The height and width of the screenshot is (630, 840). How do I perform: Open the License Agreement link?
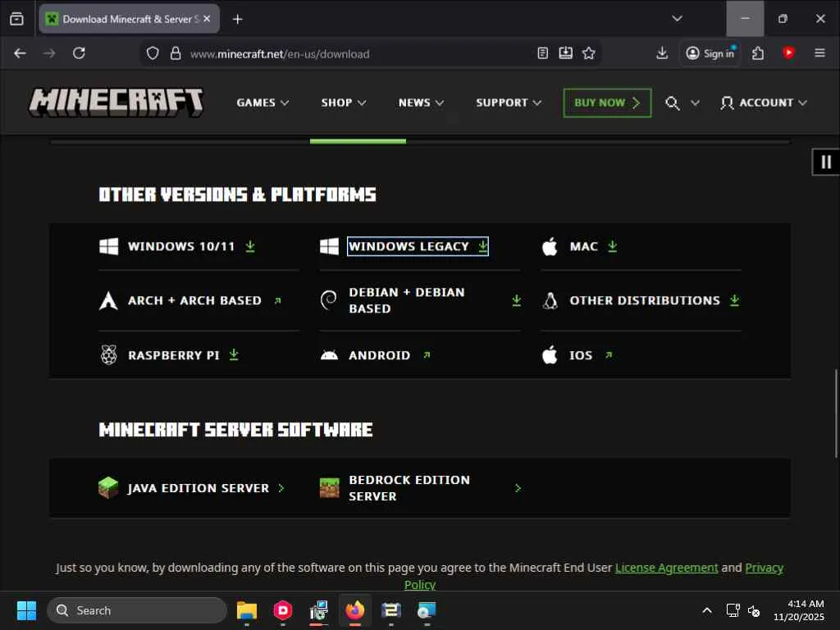(x=666, y=568)
